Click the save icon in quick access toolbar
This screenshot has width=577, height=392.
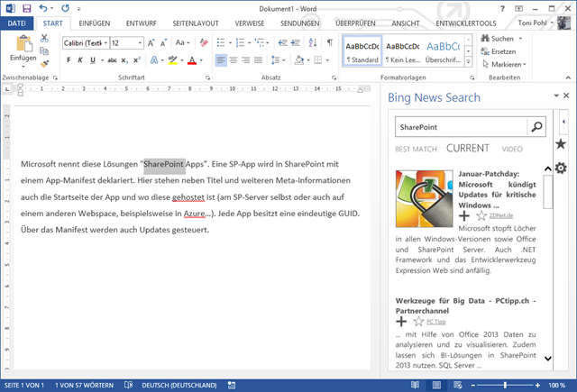[26, 8]
